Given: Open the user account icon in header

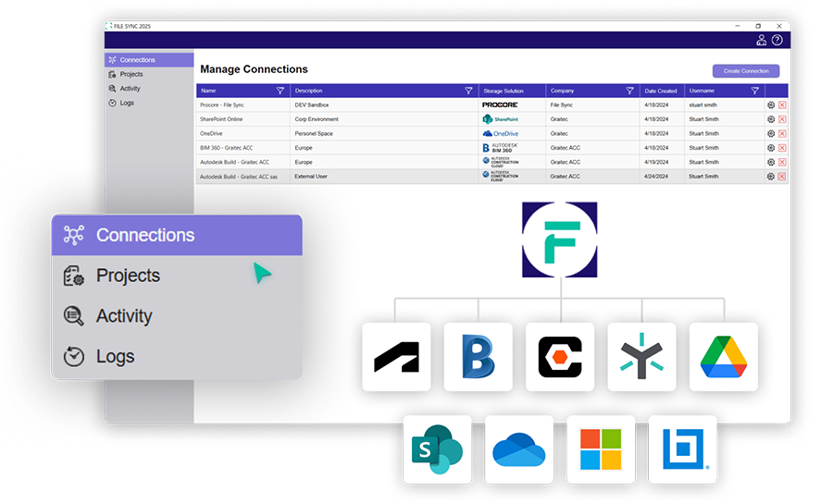Looking at the screenshot, I should 762,40.
